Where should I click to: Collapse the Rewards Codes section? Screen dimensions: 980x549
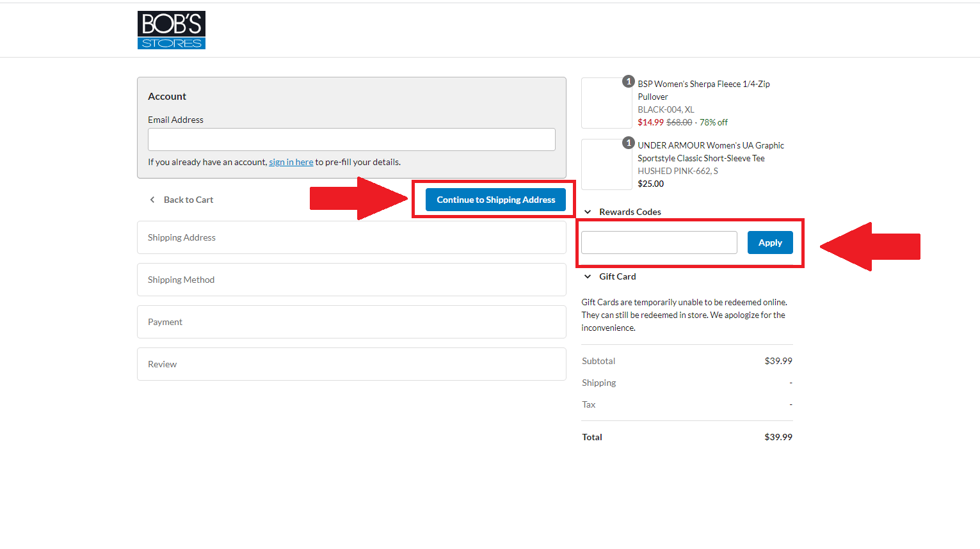[x=588, y=212]
